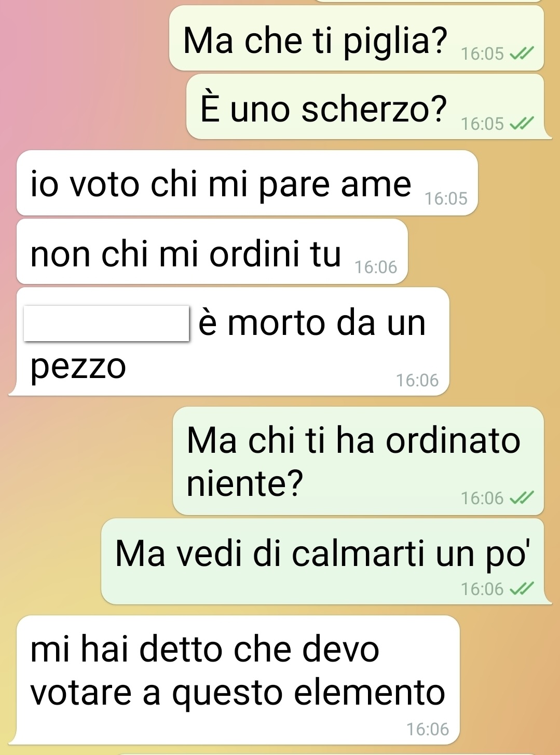Tap the message "Ma vedi di calmarti un po'"
The height and width of the screenshot is (755, 560).
(326, 561)
